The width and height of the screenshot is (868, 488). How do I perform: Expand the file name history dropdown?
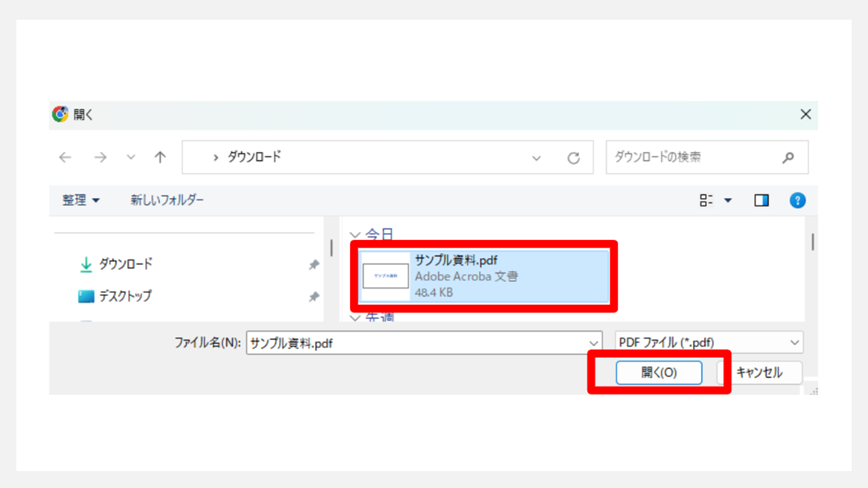pos(595,343)
